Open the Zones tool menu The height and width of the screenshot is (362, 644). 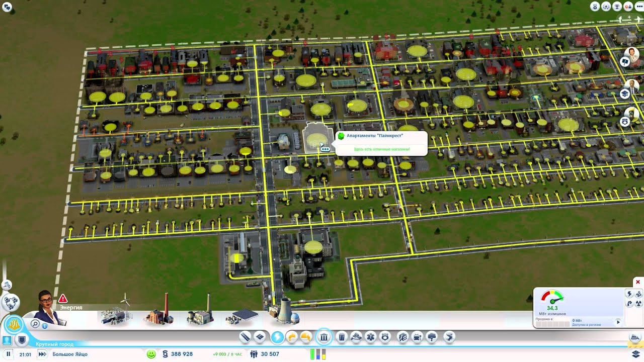pyautogui.click(x=260, y=337)
